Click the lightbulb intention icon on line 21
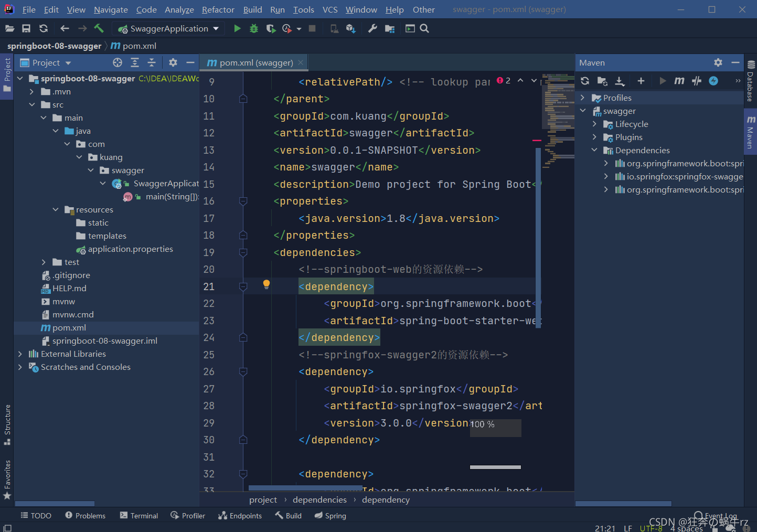This screenshot has width=757, height=532. pyautogui.click(x=266, y=284)
